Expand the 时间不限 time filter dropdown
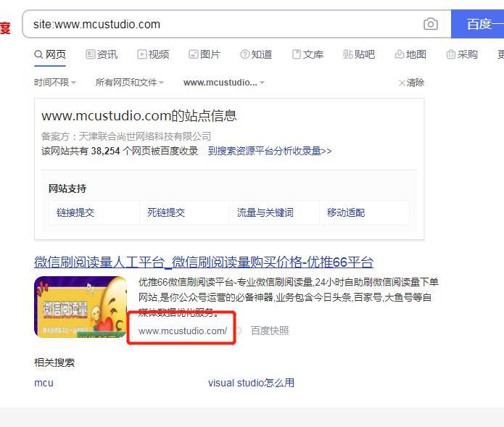 [x=55, y=83]
